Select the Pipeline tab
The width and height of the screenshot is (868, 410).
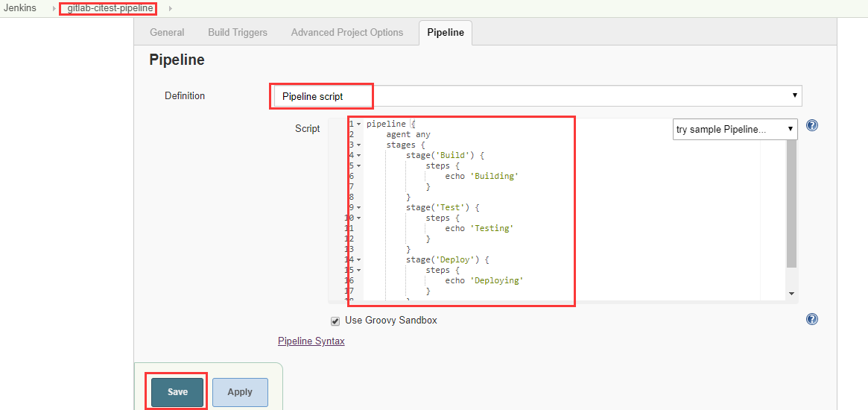pos(446,33)
